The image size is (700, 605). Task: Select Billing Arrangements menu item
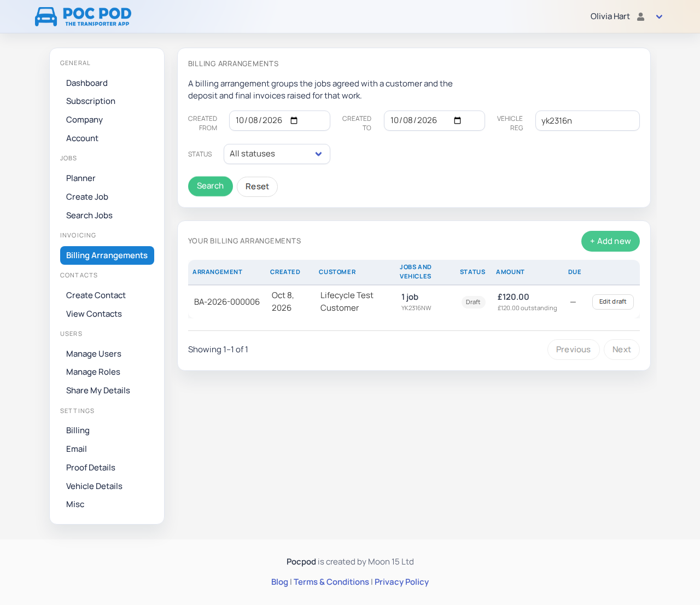pyautogui.click(x=107, y=255)
